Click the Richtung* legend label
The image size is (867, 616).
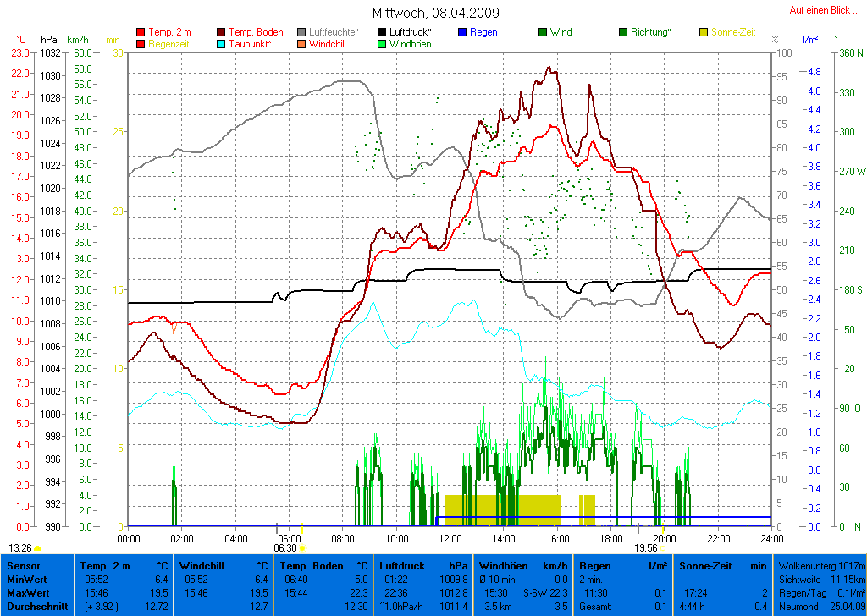650,32
